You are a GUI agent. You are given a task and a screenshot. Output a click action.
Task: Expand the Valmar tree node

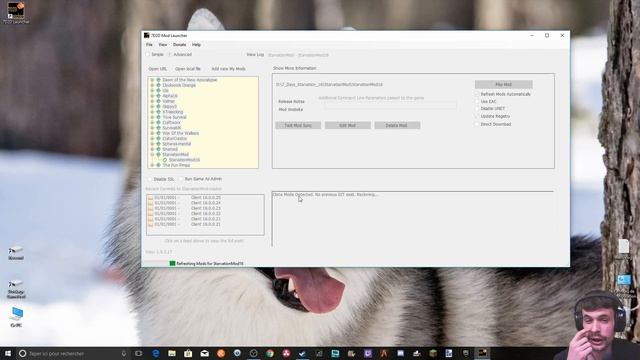(x=152, y=101)
